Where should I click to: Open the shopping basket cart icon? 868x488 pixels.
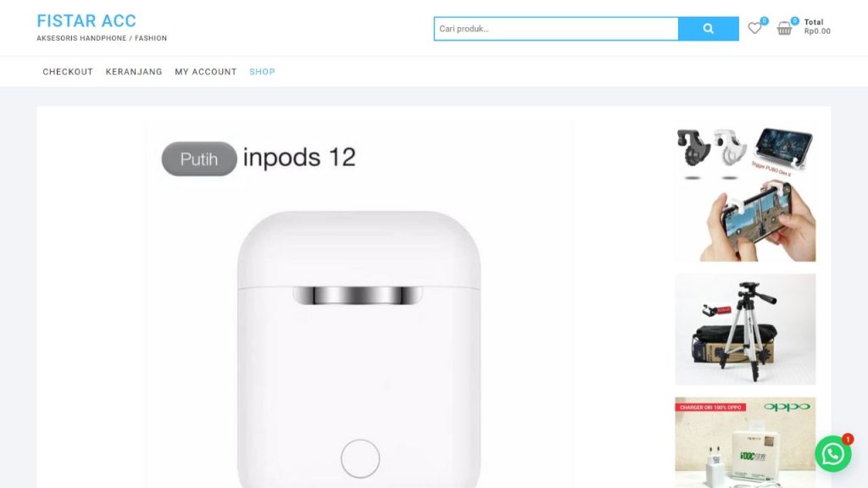(784, 28)
